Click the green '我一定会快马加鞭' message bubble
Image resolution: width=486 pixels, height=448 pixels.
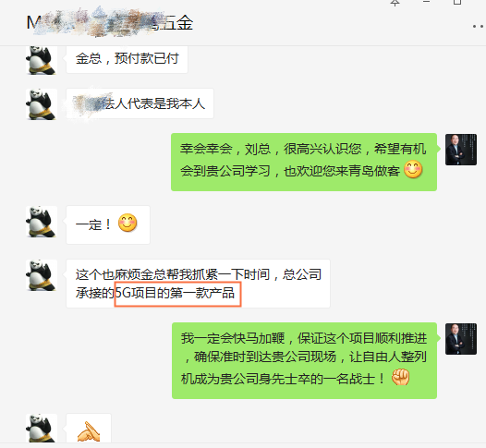pos(304,360)
